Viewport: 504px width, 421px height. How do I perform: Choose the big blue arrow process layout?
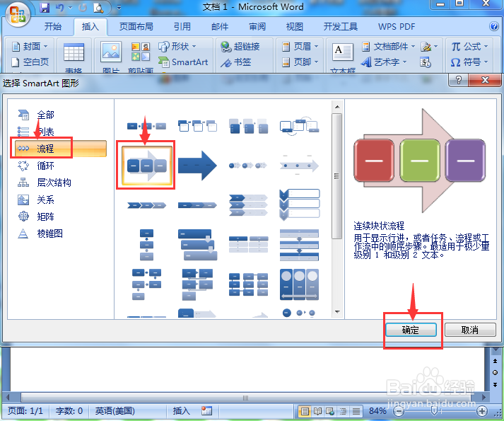(x=197, y=166)
